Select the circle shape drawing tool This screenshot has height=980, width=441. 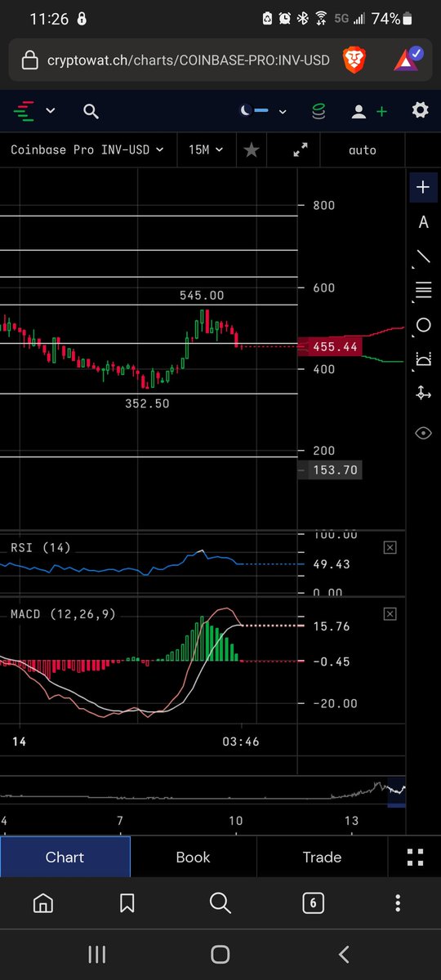tap(423, 325)
